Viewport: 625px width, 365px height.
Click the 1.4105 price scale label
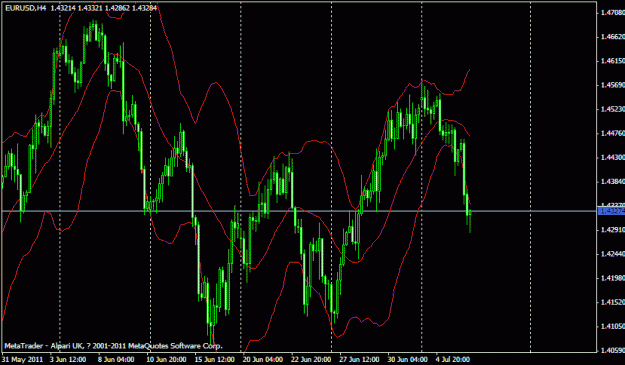612,326
